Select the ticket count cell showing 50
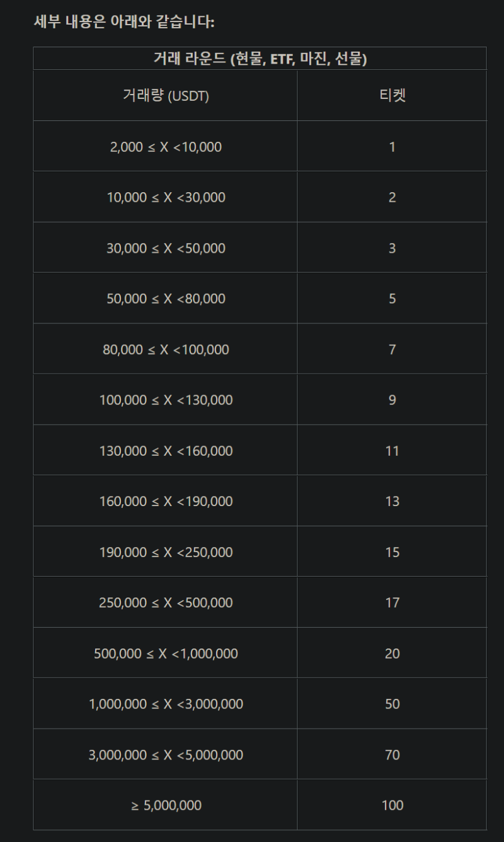The height and width of the screenshot is (842, 504). click(x=392, y=704)
